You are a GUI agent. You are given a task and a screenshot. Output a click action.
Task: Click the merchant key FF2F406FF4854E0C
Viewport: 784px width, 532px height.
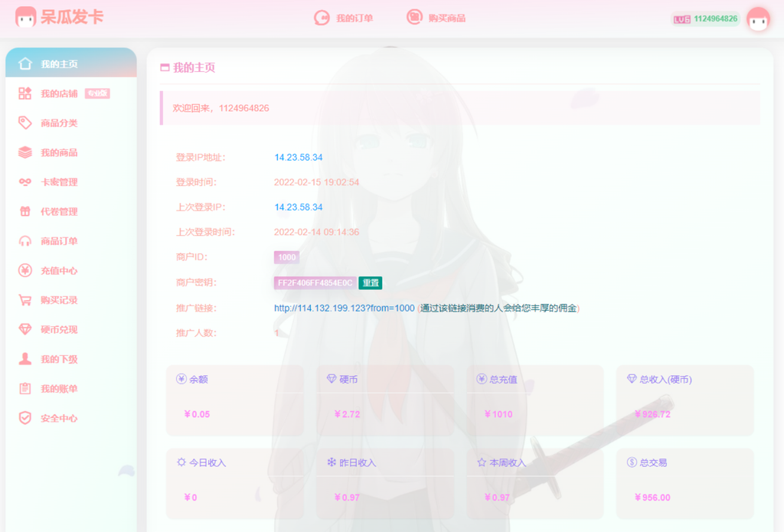click(315, 283)
